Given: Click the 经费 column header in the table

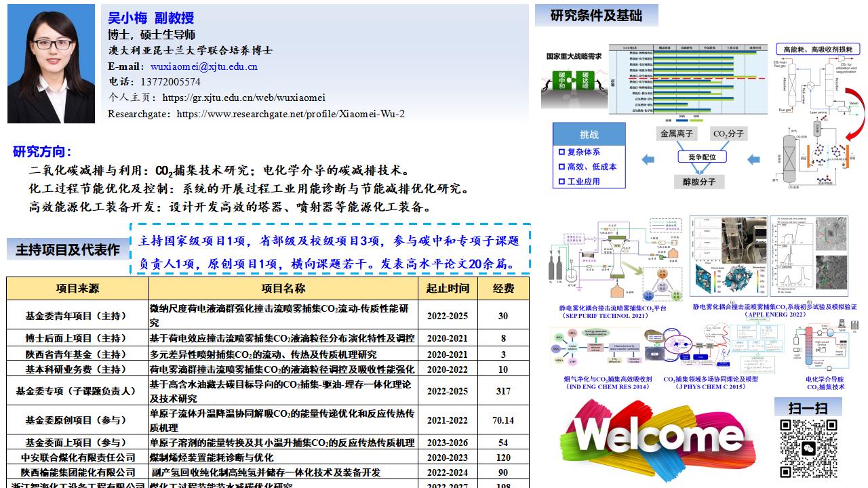Looking at the screenshot, I should coord(503,288).
